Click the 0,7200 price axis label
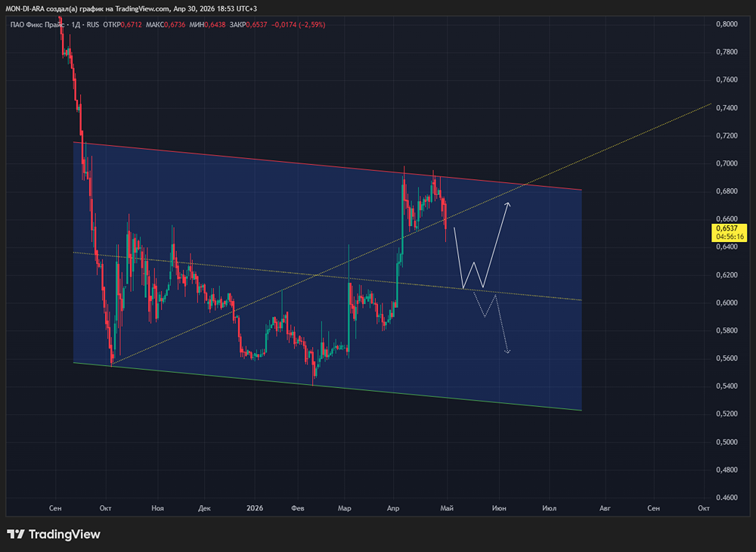This screenshot has height=552, width=756. [x=727, y=136]
